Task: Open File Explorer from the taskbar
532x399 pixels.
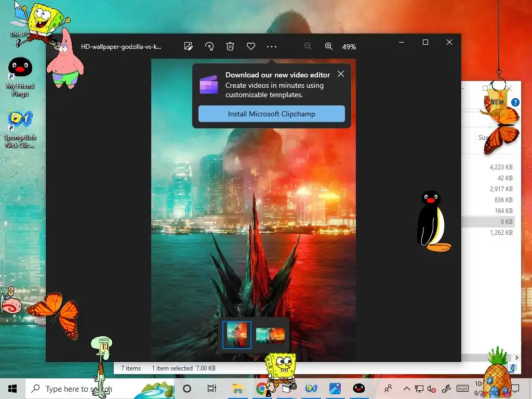Action: (237, 389)
